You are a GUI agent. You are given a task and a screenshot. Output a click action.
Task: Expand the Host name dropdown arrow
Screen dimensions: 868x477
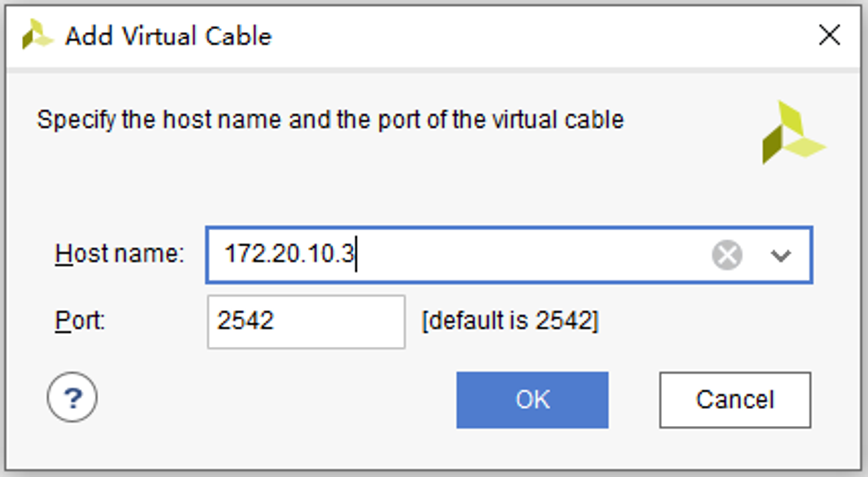[x=780, y=255]
